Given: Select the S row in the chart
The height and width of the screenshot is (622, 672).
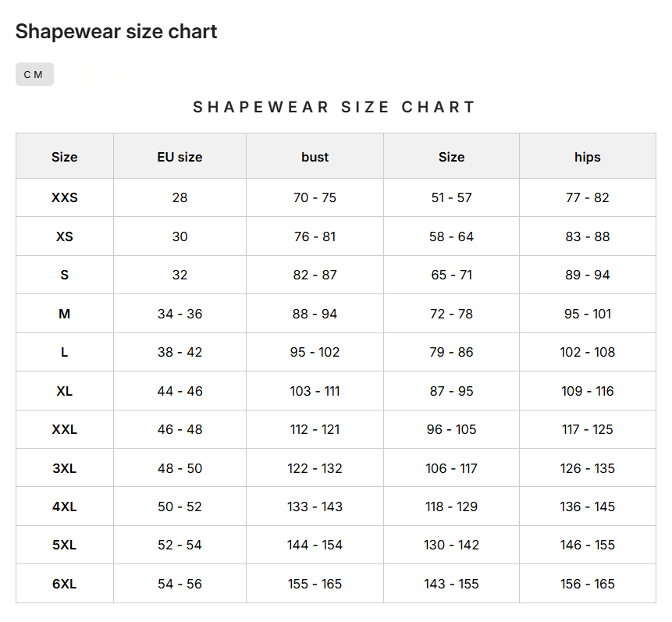Looking at the screenshot, I should 64,275.
